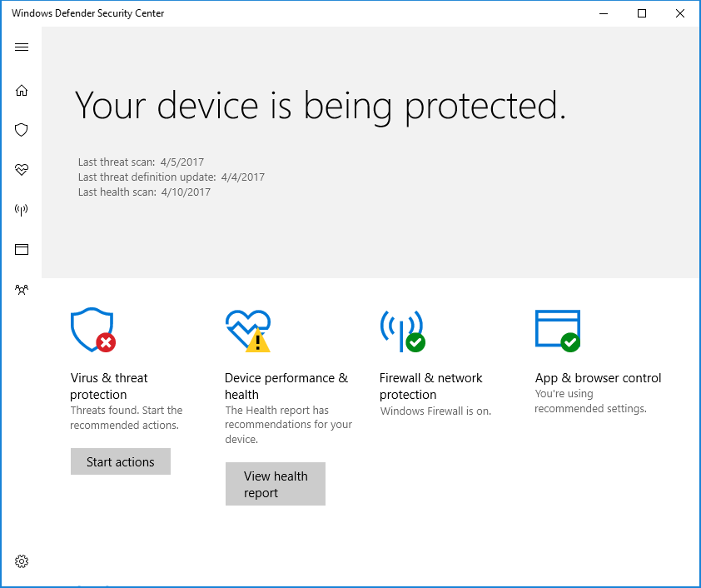Click the large antenna icon with green check
The width and height of the screenshot is (701, 588).
click(x=403, y=331)
